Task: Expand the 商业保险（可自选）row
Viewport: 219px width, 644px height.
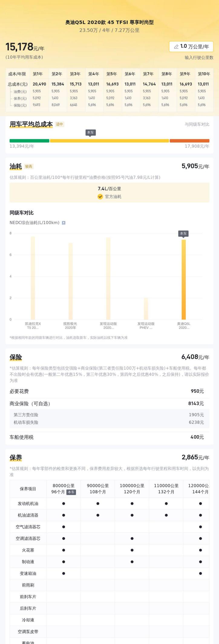Action: pos(109,403)
